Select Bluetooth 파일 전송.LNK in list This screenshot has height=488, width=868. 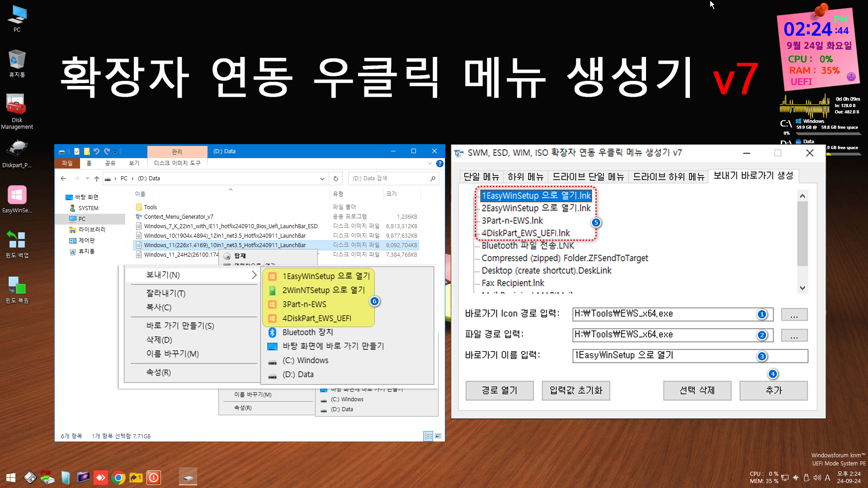click(528, 246)
